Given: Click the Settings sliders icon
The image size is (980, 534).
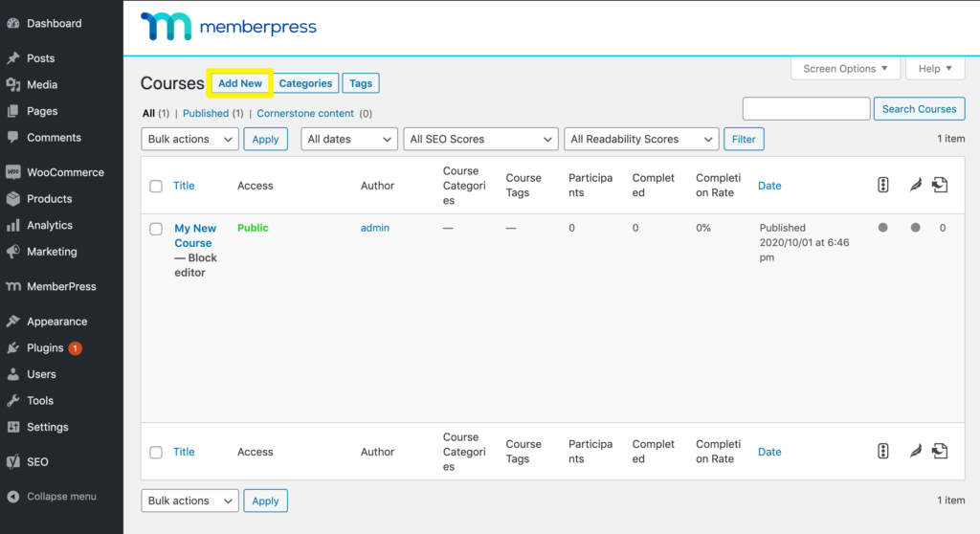Looking at the screenshot, I should pos(13,427).
